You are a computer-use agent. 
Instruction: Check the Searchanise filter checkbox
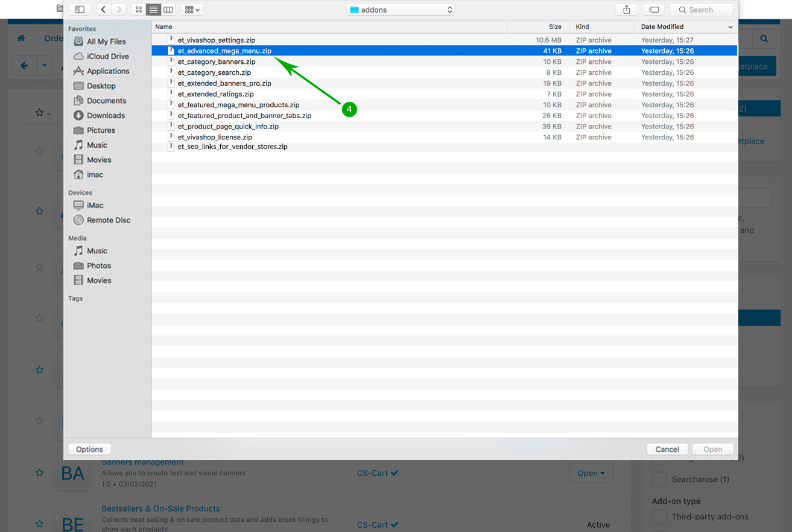(x=659, y=480)
